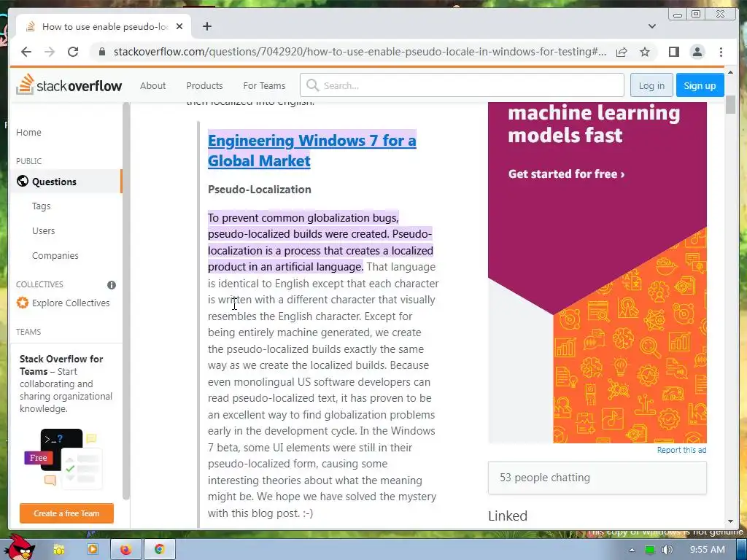Click the Collectives info icon
Viewport: 747px width, 560px height.
[x=112, y=285]
